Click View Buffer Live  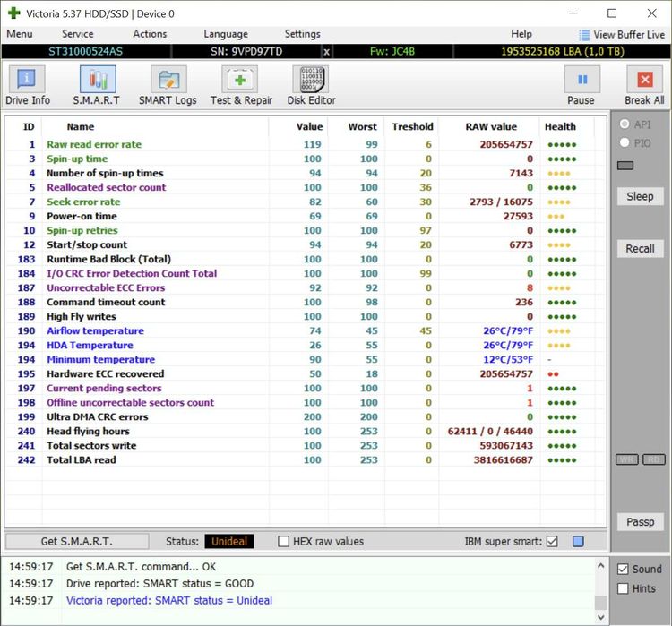coord(621,34)
